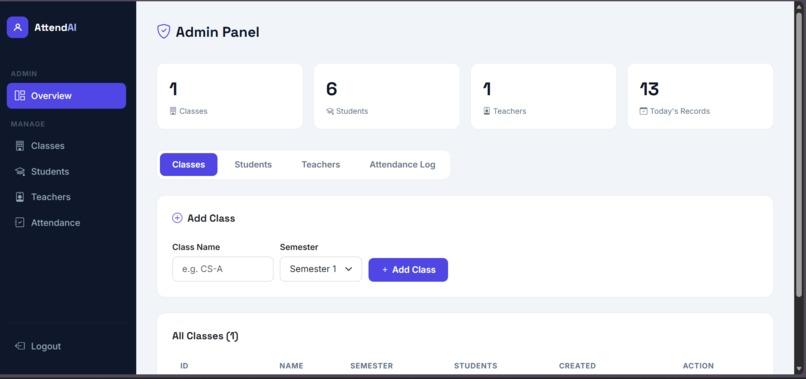806x379 pixels.
Task: Click the Students graduation cap icon in sidebar
Action: click(20, 172)
